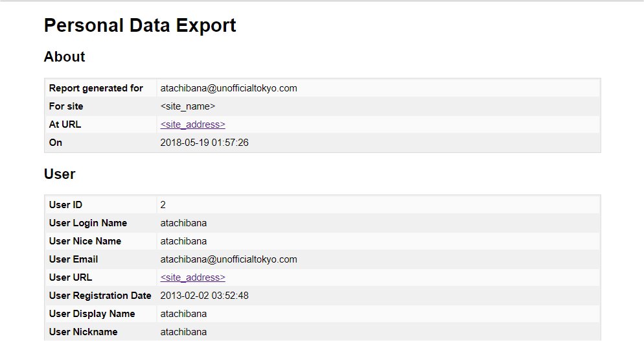Viewport: 644px width, 341px height.
Task: Click the <site_name> value in the For site row
Action: [187, 106]
